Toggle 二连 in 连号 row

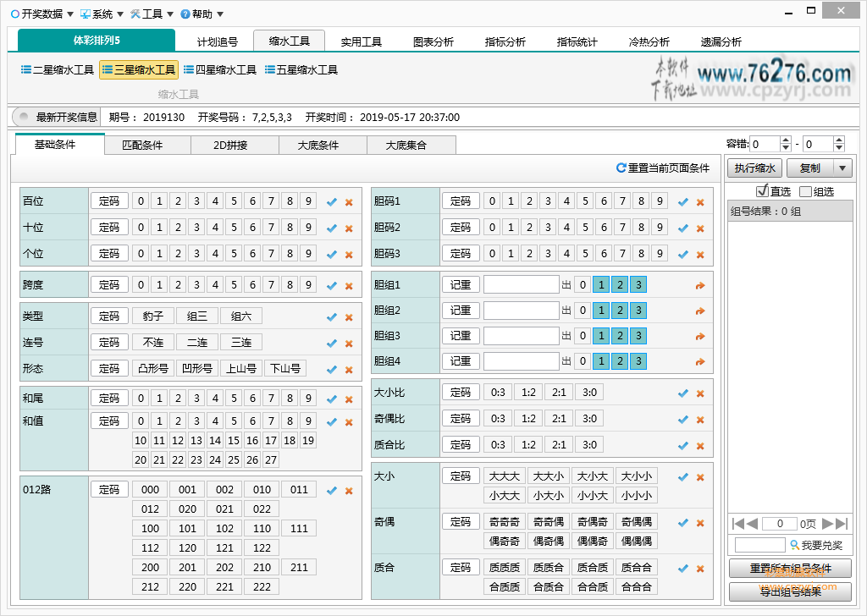[196, 342]
